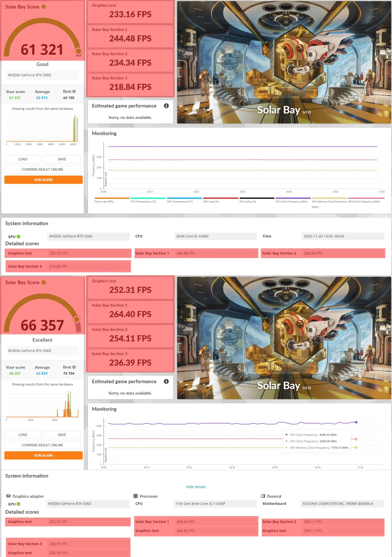Click the Average score value 62 474
The height and width of the screenshot is (557, 392).
click(x=42, y=98)
